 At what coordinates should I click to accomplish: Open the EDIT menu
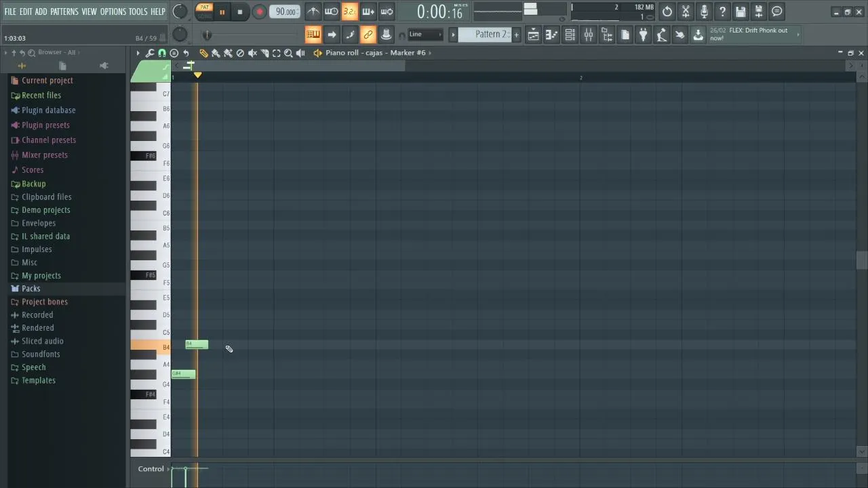pyautogui.click(x=26, y=12)
